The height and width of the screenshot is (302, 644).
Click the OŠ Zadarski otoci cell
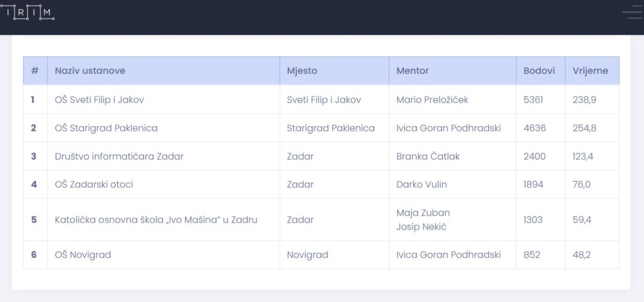[x=94, y=184]
